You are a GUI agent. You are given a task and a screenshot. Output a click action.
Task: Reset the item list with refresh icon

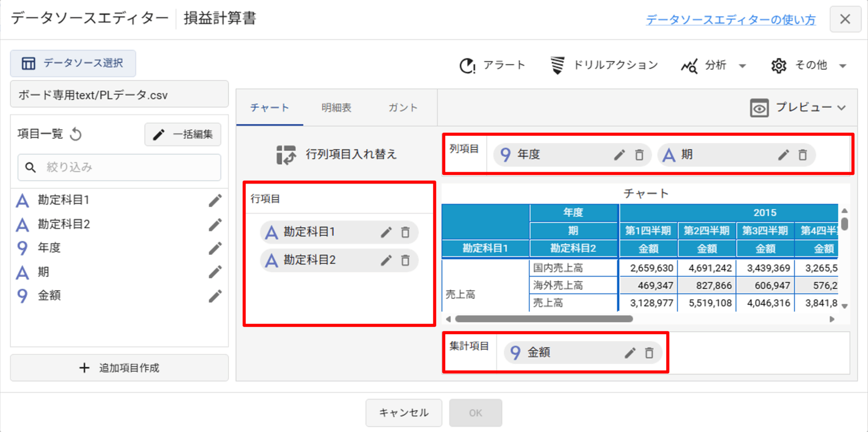[x=76, y=134]
